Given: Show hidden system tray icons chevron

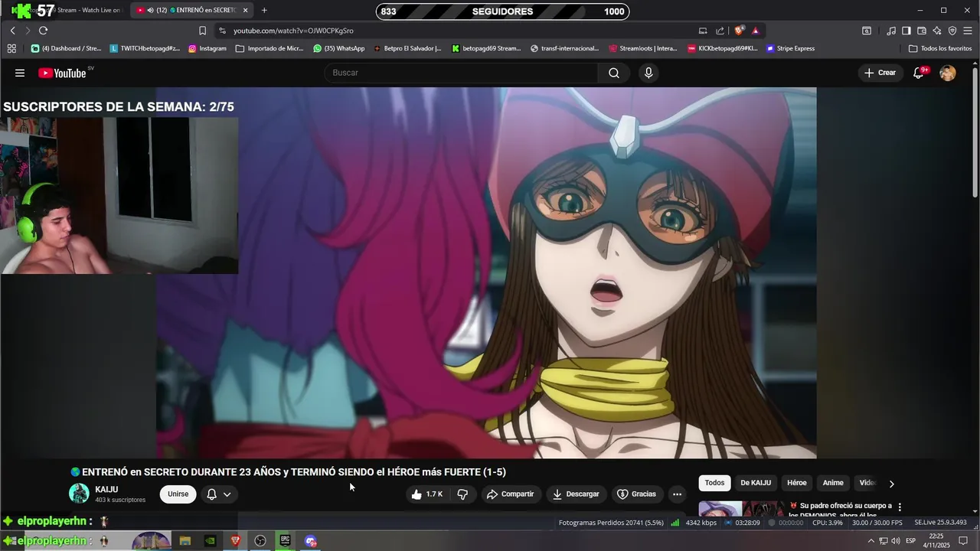Looking at the screenshot, I should (x=871, y=541).
